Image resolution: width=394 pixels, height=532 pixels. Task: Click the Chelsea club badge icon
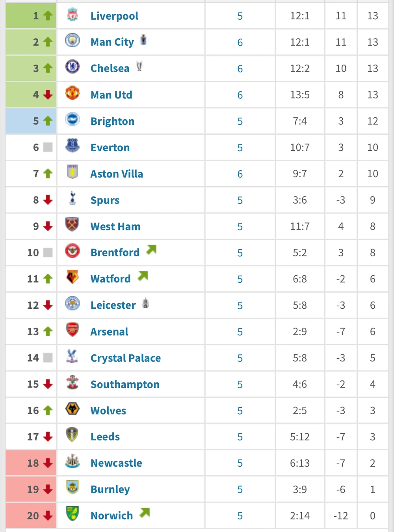[x=72, y=67]
